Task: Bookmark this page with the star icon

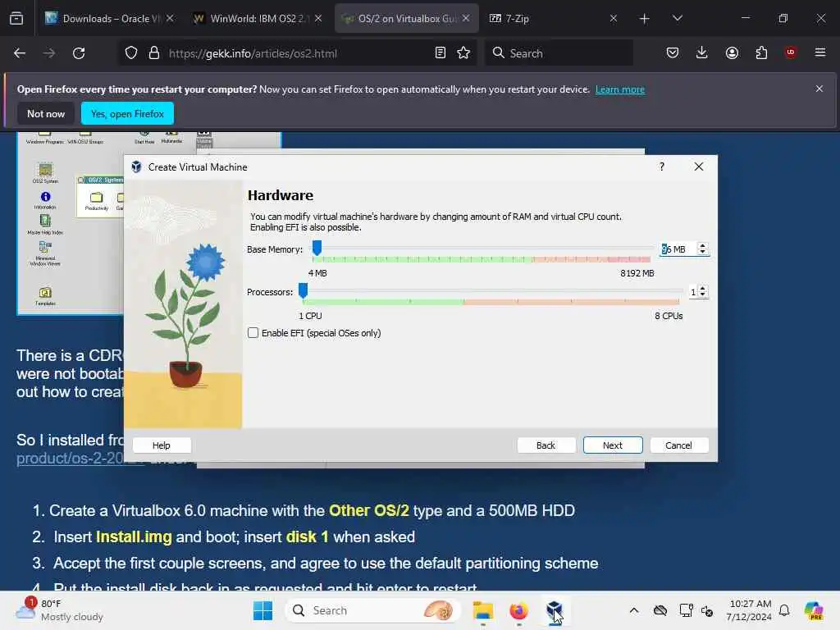Action: click(464, 53)
